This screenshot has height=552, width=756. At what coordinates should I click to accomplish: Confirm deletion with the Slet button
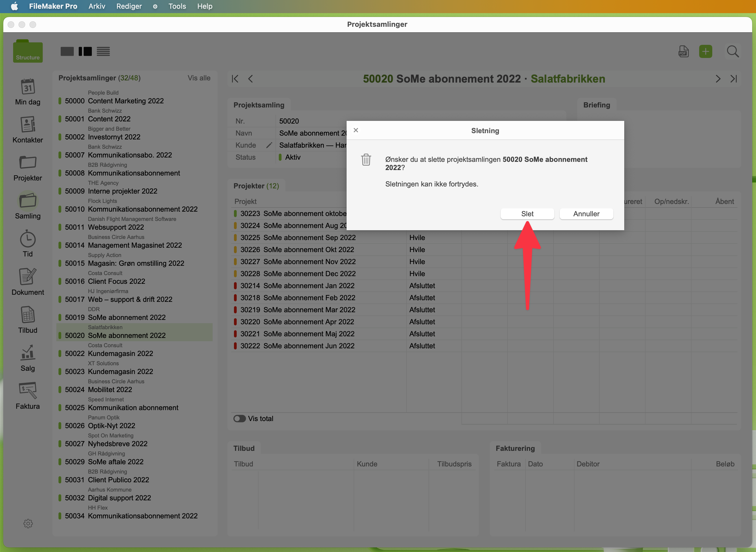[527, 214]
